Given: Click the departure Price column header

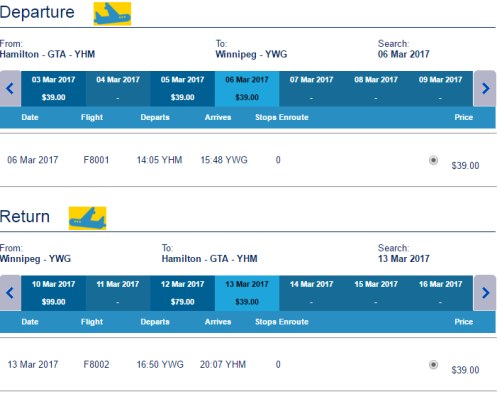Looking at the screenshot, I should (464, 117).
